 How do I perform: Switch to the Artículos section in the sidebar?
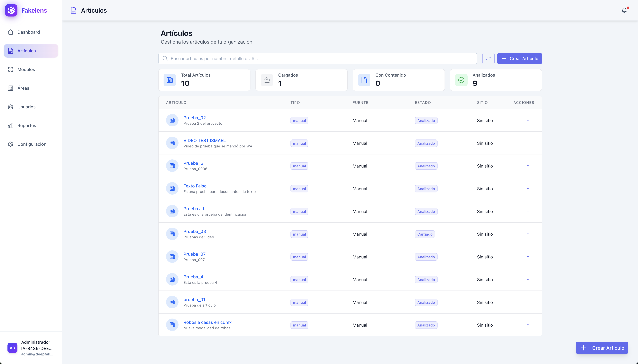26,50
